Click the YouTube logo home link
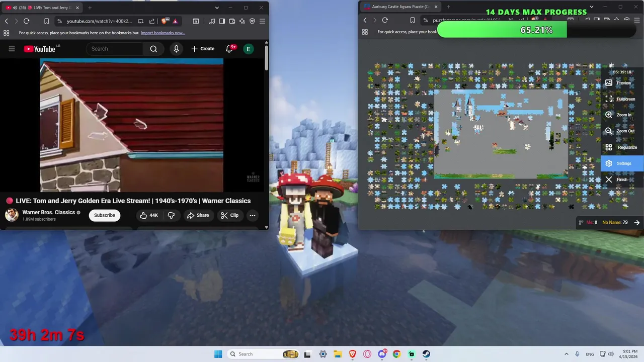 pyautogui.click(x=39, y=49)
